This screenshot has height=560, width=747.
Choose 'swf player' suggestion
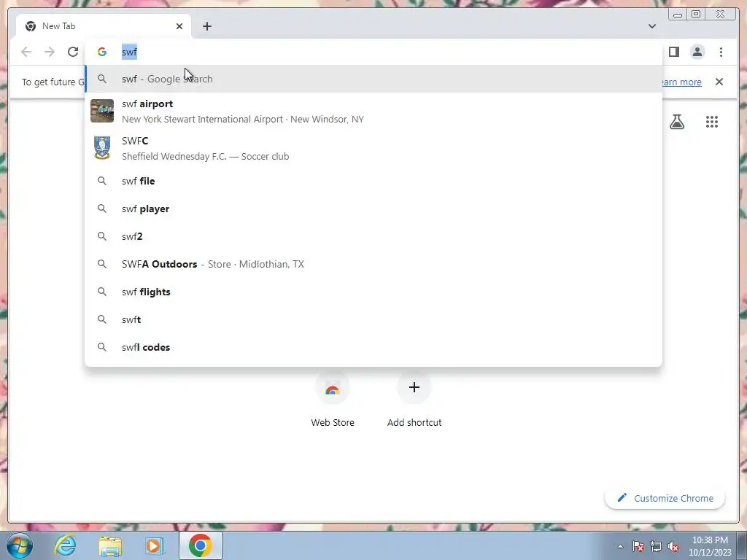point(373,209)
